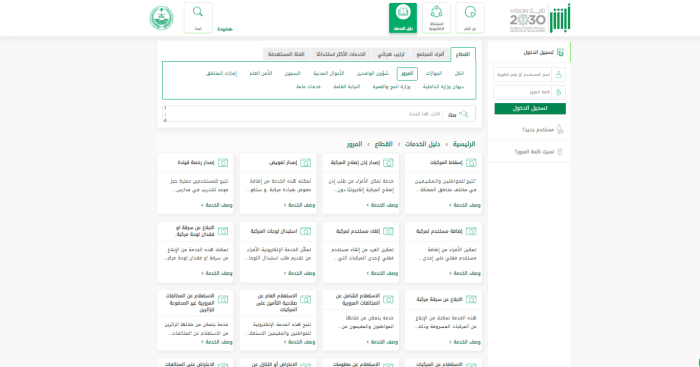Click the user icon beside username field
This screenshot has width=700, height=367.
(558, 75)
